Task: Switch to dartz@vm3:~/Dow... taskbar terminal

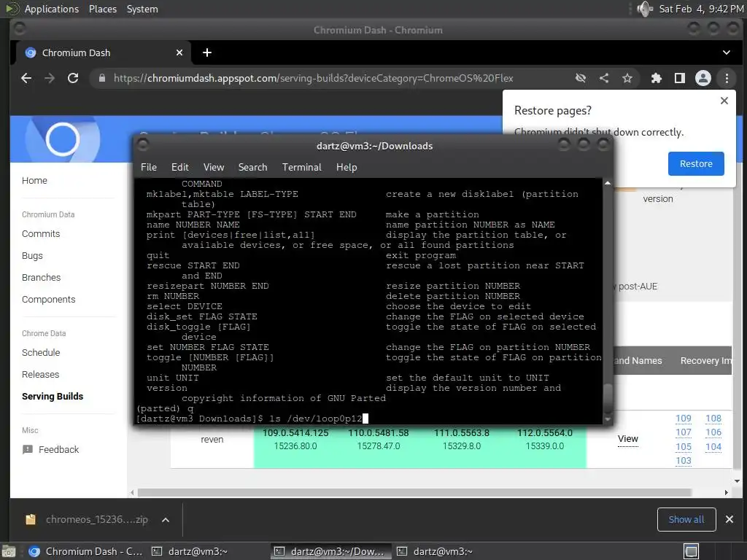Action: tap(330, 551)
